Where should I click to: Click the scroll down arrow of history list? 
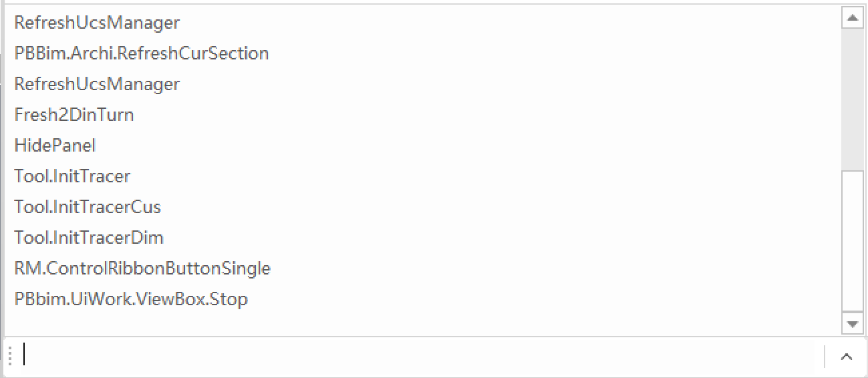click(853, 324)
